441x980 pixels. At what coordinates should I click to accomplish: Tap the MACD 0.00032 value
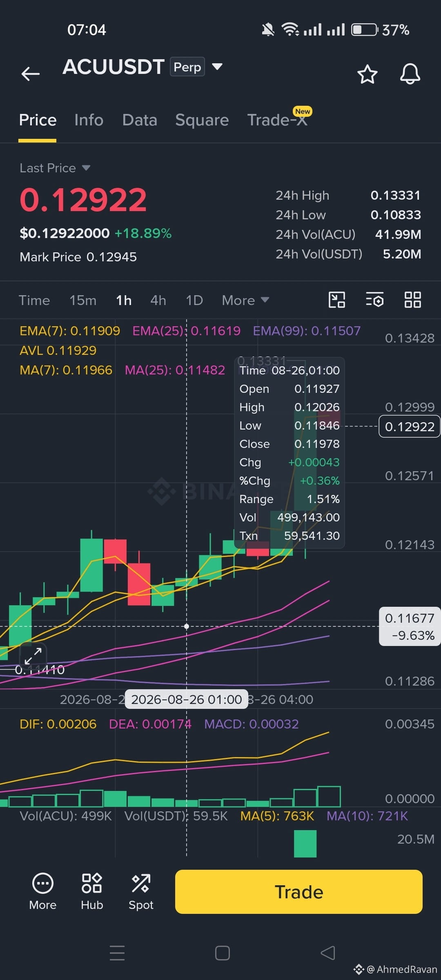coord(252,724)
